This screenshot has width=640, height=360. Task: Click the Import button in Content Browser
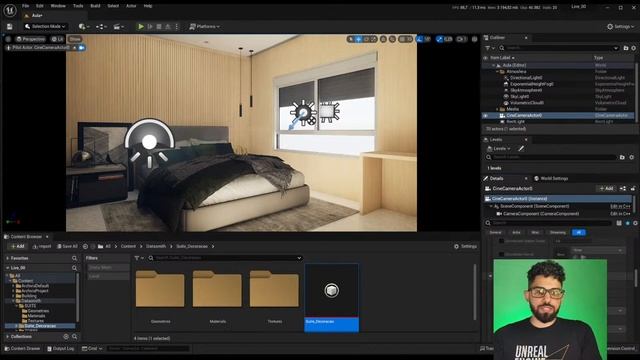click(42, 247)
